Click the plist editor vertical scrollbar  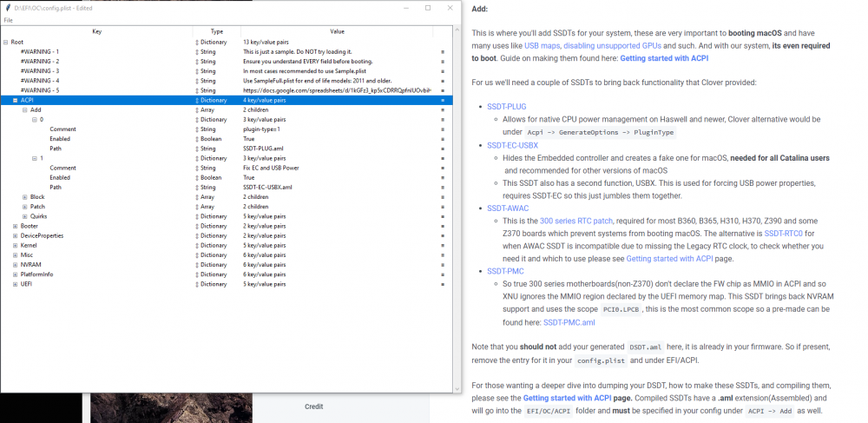[x=457, y=209]
